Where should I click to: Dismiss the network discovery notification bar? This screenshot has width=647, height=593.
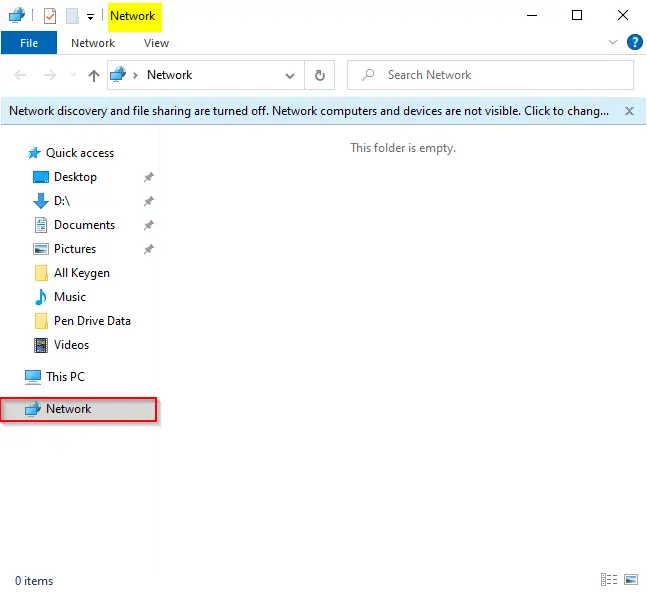629,111
